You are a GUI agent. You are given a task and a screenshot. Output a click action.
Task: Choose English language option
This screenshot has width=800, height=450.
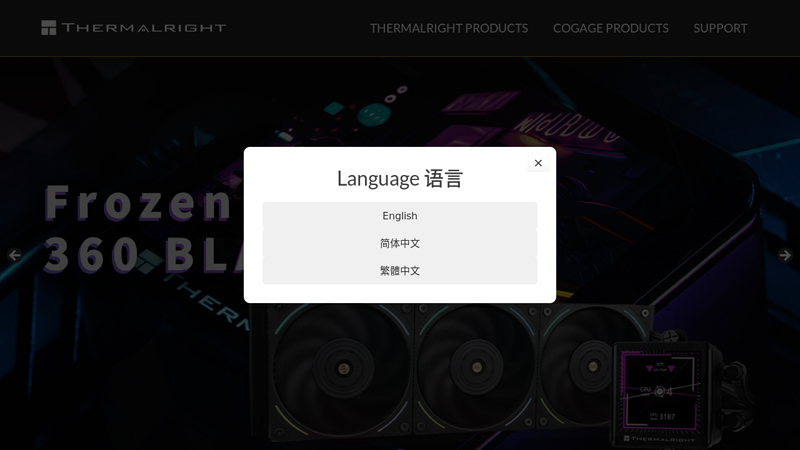pos(399,216)
